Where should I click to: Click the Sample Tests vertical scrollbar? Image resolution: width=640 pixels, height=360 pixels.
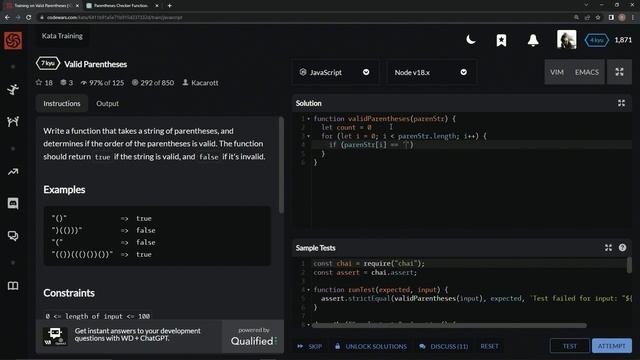pyautogui.click(x=629, y=265)
